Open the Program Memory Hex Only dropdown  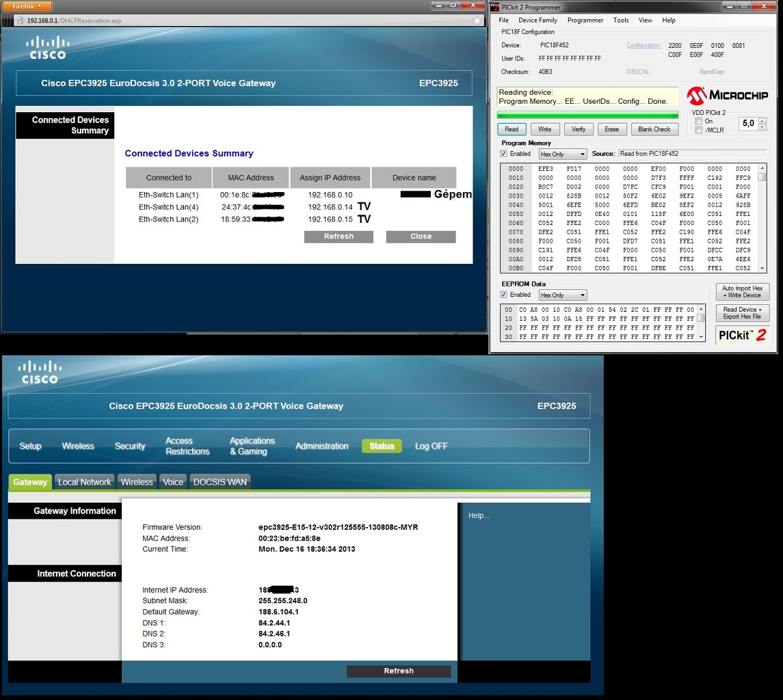562,154
